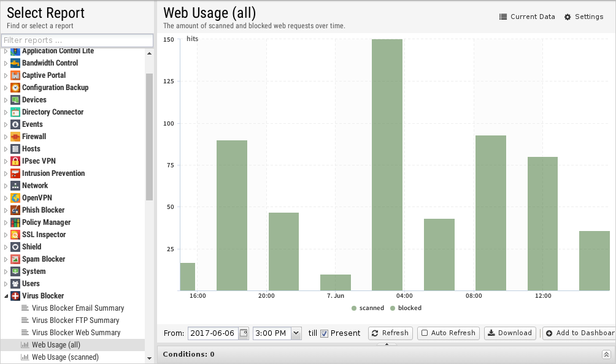Viewport: 616px width, 364px height.
Task: Click the From date field 2017-06-06
Action: (x=213, y=333)
